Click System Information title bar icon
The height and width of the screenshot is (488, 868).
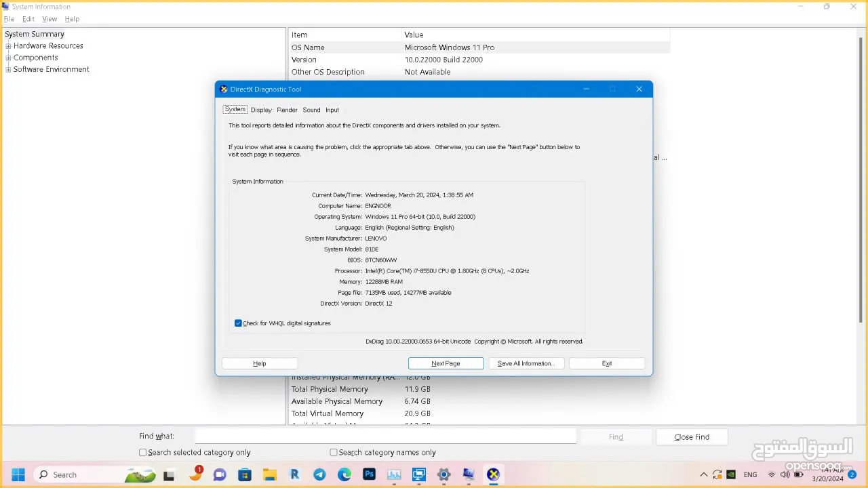(5, 6)
